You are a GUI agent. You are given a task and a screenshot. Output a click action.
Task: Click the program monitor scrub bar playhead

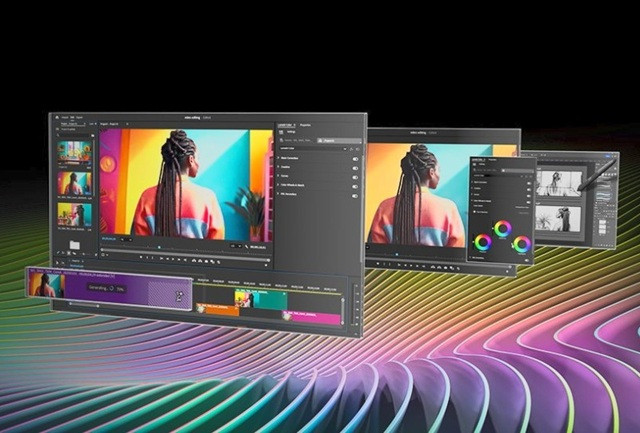[159, 247]
